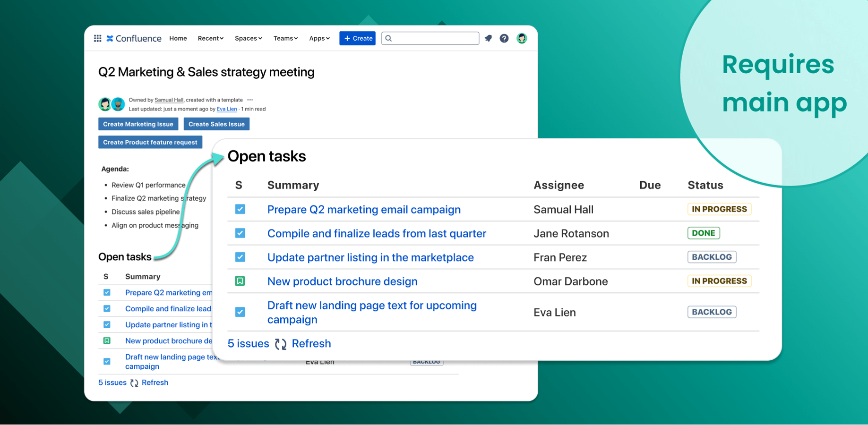The width and height of the screenshot is (868, 425).
Task: Open the user profile avatar in navbar
Action: coord(522,38)
